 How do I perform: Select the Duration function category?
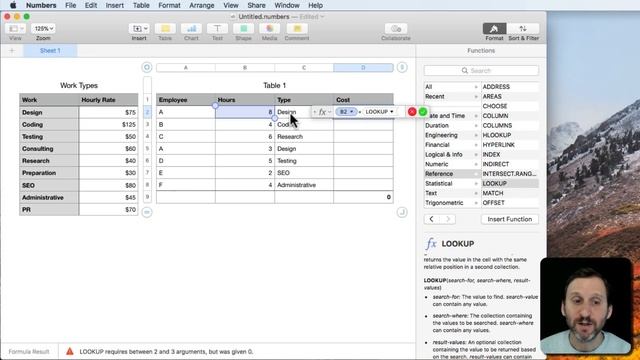(452, 126)
